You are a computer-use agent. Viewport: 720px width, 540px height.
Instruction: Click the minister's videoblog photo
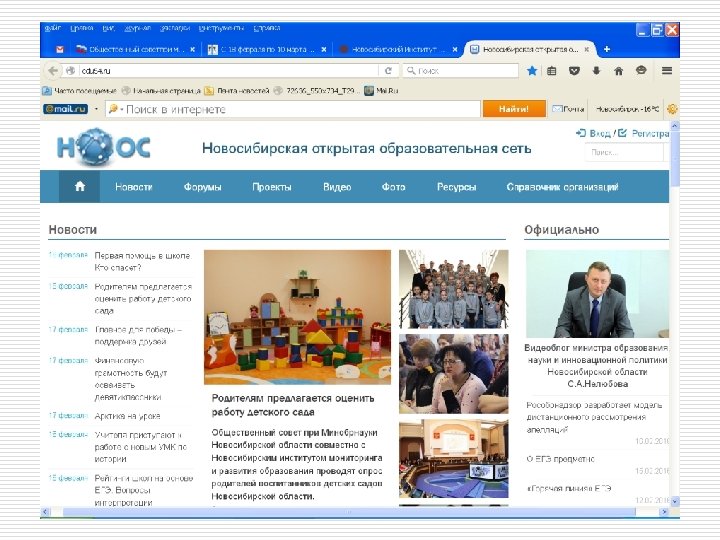597,294
